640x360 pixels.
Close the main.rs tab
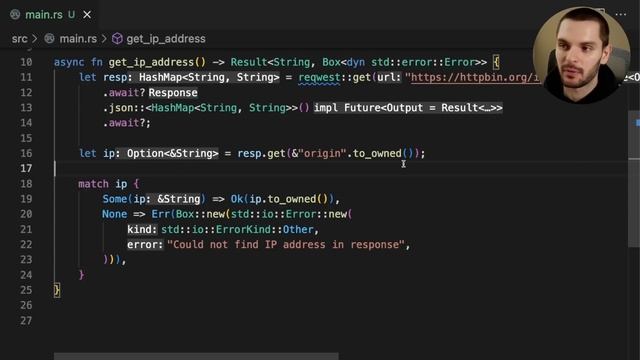87,15
